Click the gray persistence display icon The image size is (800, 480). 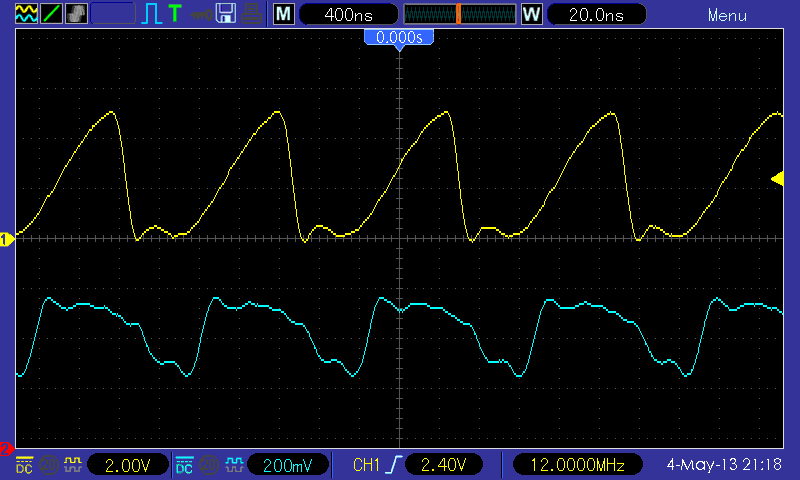coord(76,14)
